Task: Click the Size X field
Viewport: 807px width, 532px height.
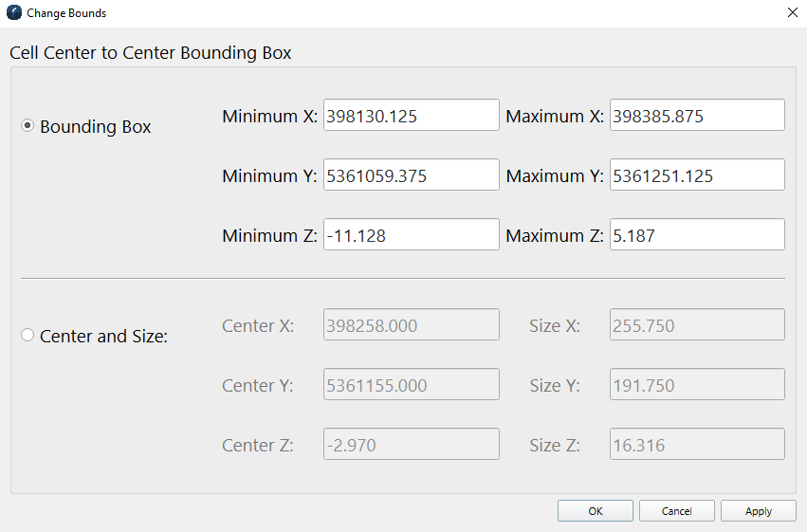Action: pos(696,325)
